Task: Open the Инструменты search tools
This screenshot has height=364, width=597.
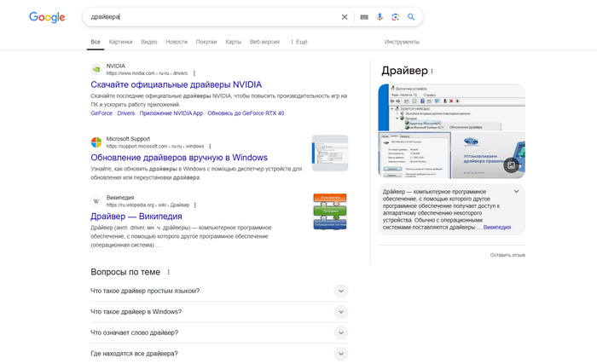Action: (402, 42)
